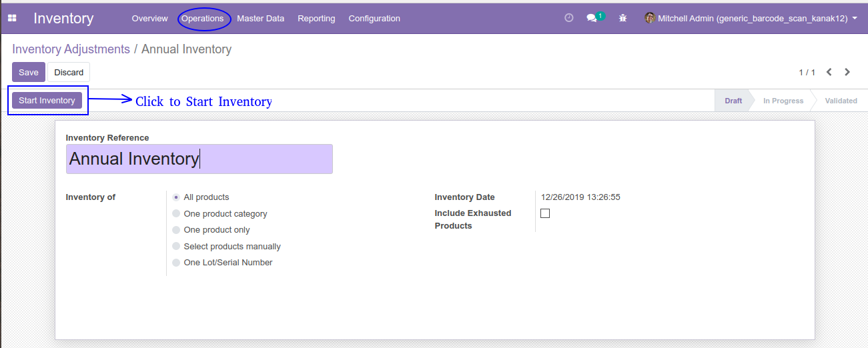
Task: Choose Select products manually radio option
Action: 176,246
